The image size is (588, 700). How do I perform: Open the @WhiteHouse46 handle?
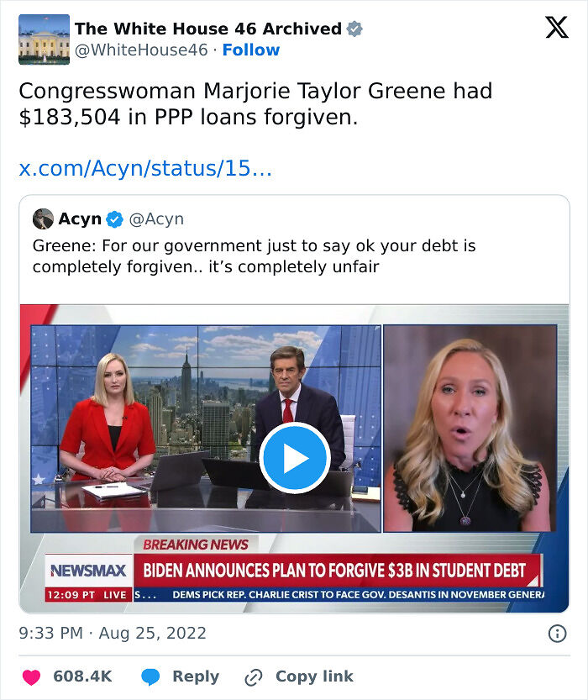[141, 50]
